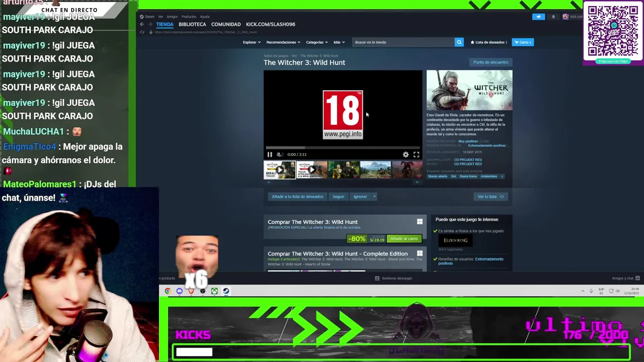Expand the Más dropdown

click(339, 42)
